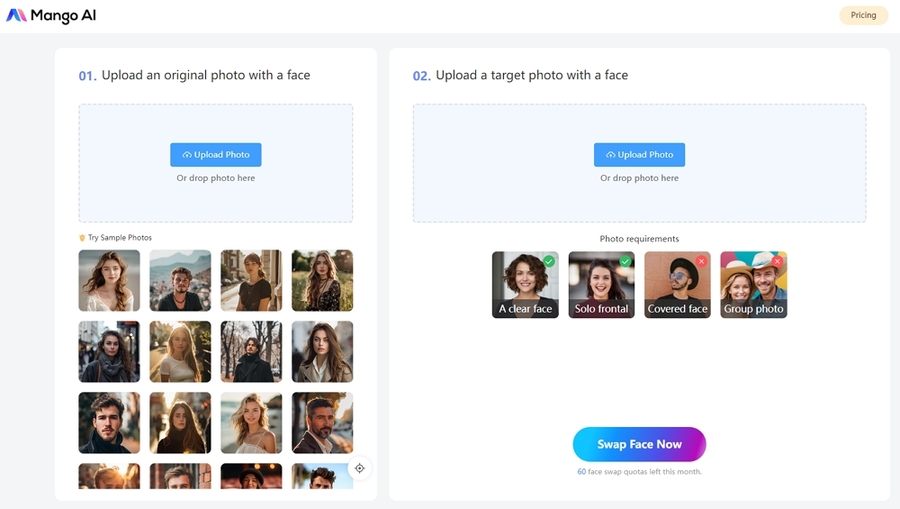Image resolution: width=900 pixels, height=509 pixels.
Task: Click green checkmark on 'A clear face'
Action: click(x=549, y=261)
